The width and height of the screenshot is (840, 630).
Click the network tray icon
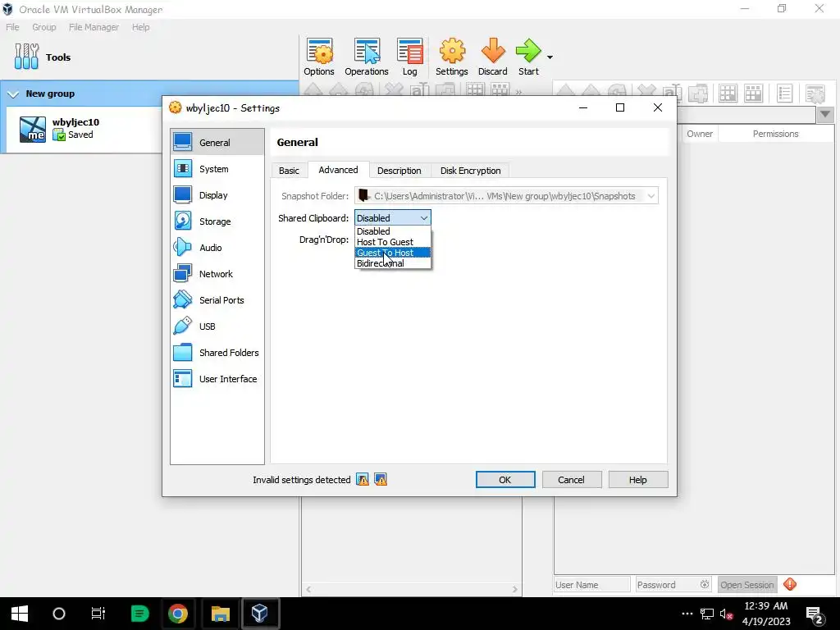(707, 614)
